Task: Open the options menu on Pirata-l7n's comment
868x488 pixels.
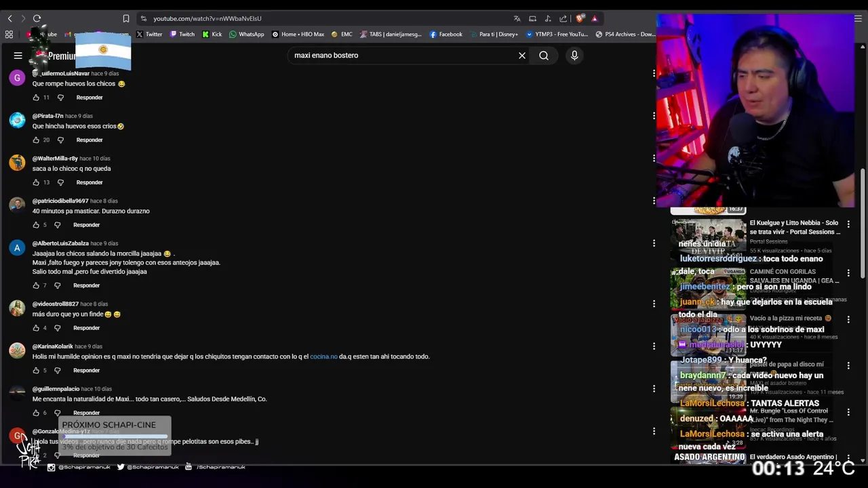Action: pyautogui.click(x=654, y=115)
